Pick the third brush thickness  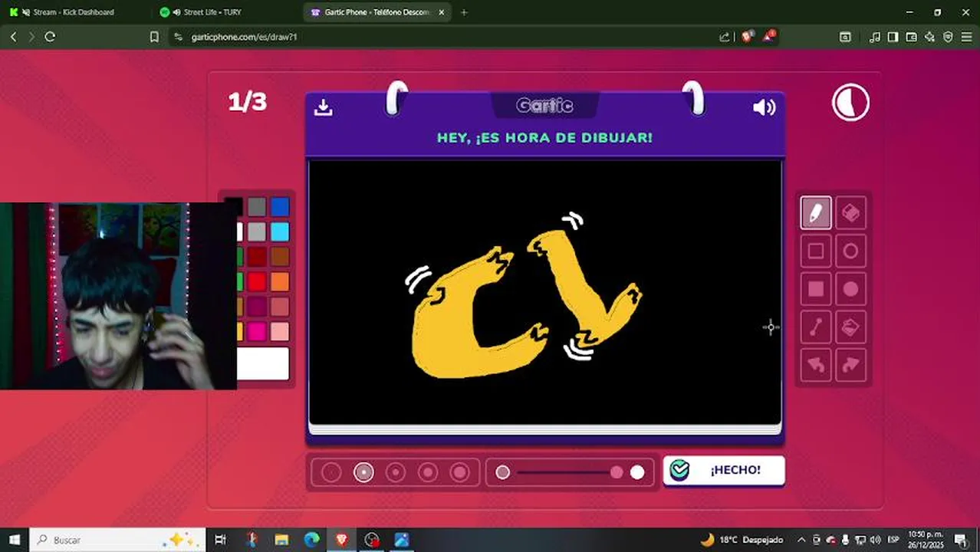(396, 472)
